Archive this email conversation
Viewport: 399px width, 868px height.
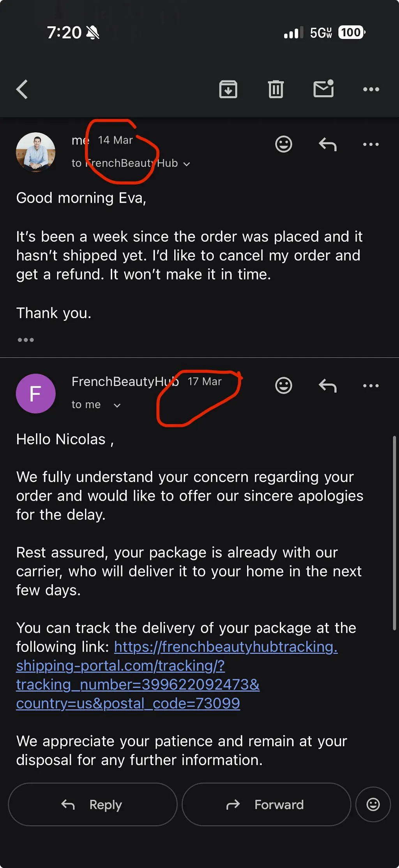[x=228, y=89]
